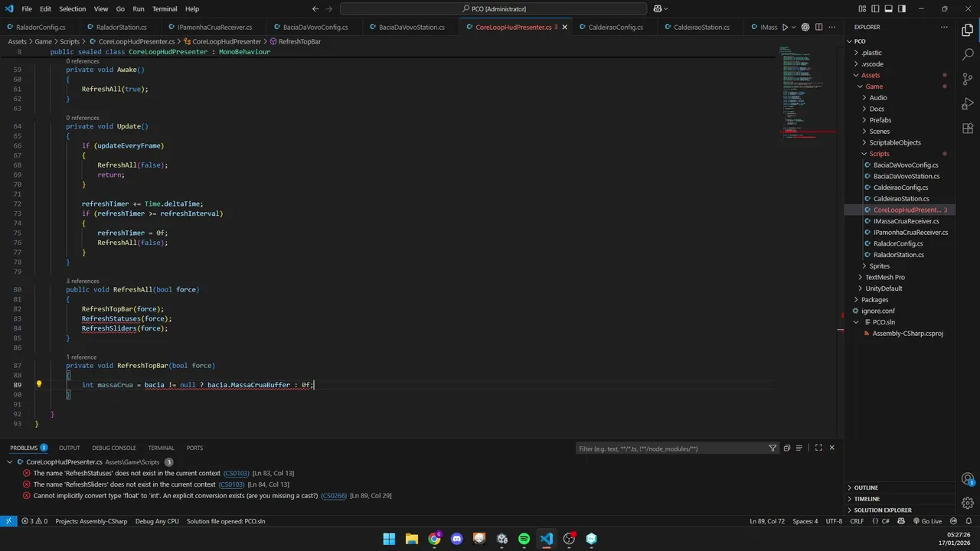This screenshot has width=980, height=551.
Task: Switch to the DEBUG CONSOLE panel tab
Action: coord(114,448)
